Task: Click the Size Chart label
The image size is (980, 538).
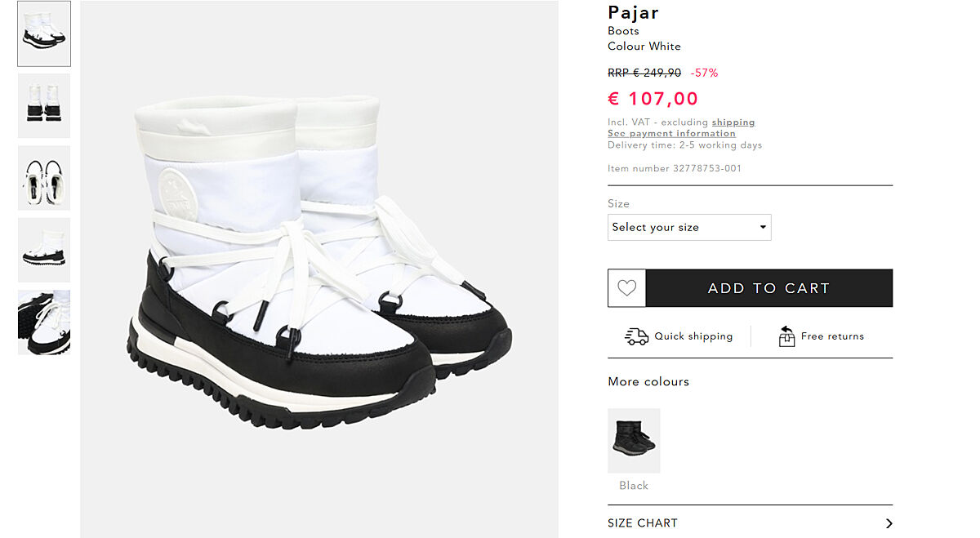Action: point(643,523)
